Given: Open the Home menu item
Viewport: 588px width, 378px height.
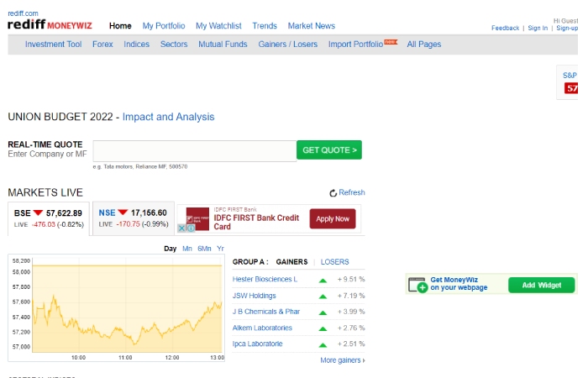Looking at the screenshot, I should (x=120, y=26).
